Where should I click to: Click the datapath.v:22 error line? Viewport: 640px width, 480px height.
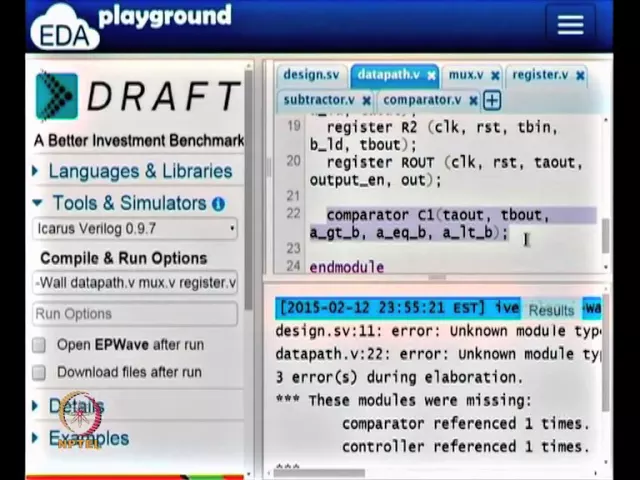click(438, 354)
